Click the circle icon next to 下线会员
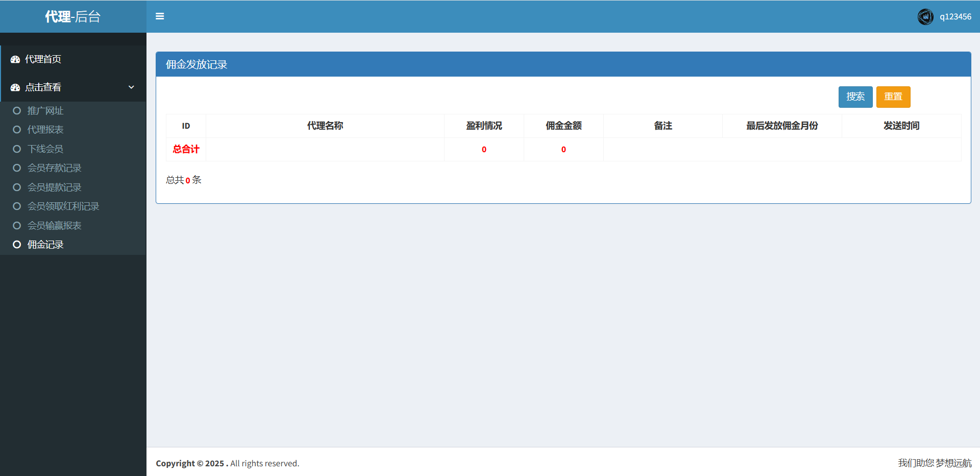Screen dimensions: 980x476 (x=17, y=149)
